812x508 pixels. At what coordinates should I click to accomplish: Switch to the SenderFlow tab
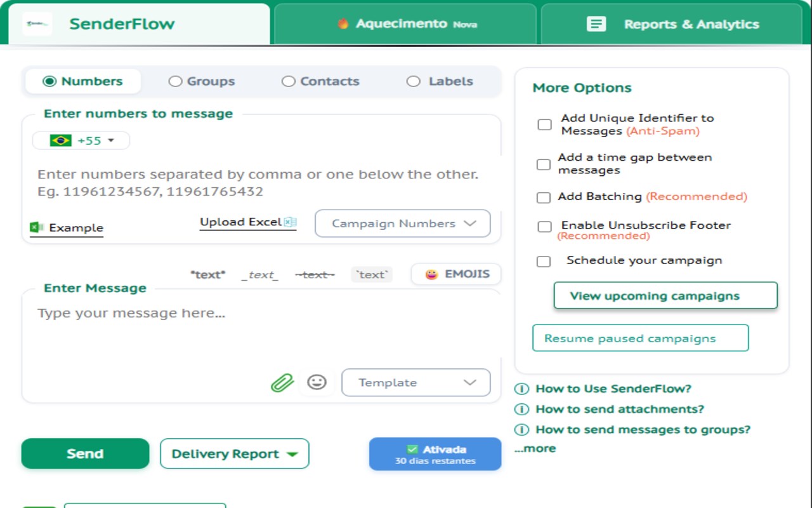pyautogui.click(x=139, y=24)
